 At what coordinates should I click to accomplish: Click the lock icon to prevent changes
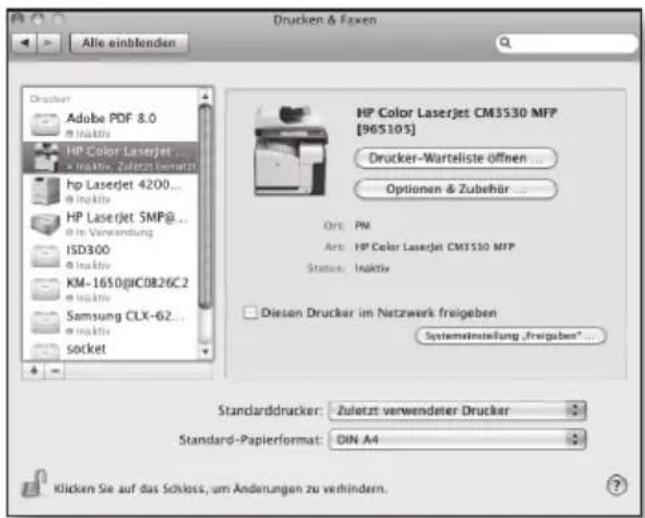34,483
